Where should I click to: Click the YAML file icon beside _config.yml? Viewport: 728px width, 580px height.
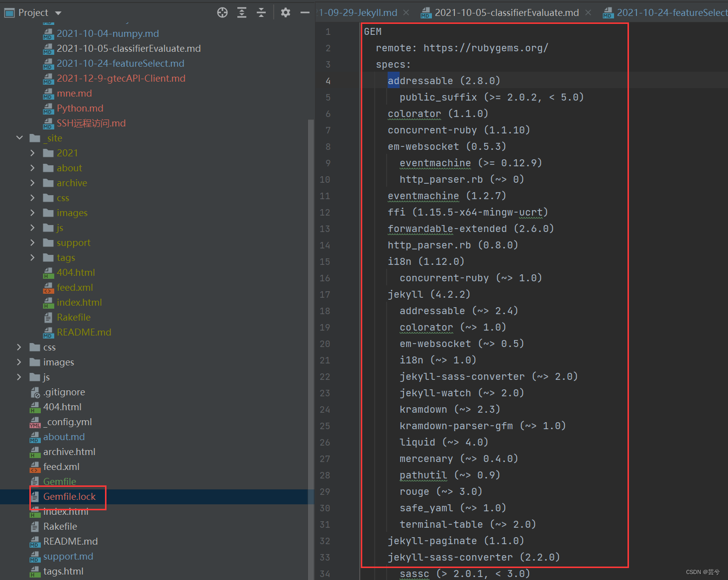[35, 422]
